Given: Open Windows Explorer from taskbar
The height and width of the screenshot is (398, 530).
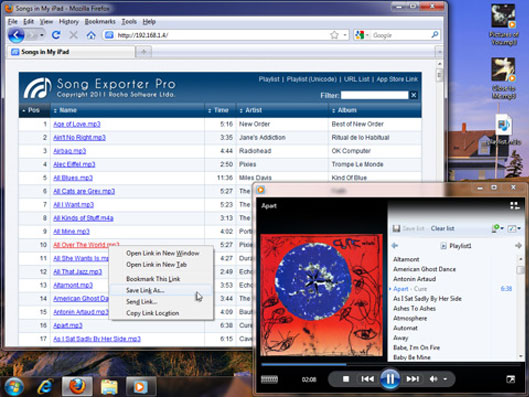Looking at the screenshot, I should tap(109, 387).
